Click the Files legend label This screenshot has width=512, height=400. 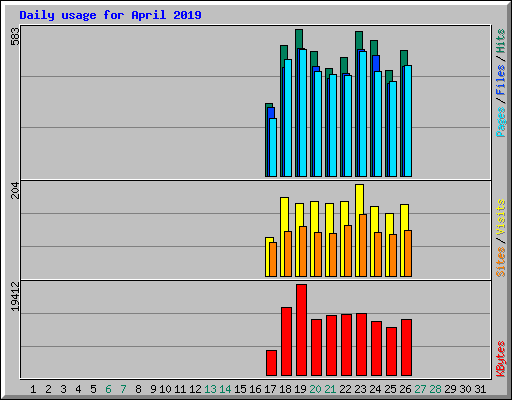pos(500,80)
